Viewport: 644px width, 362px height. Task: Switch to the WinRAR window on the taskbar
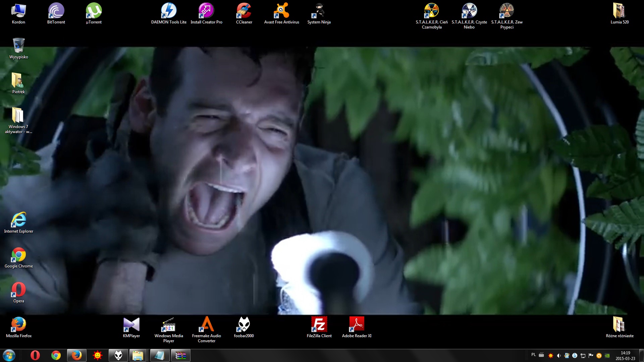(181, 355)
